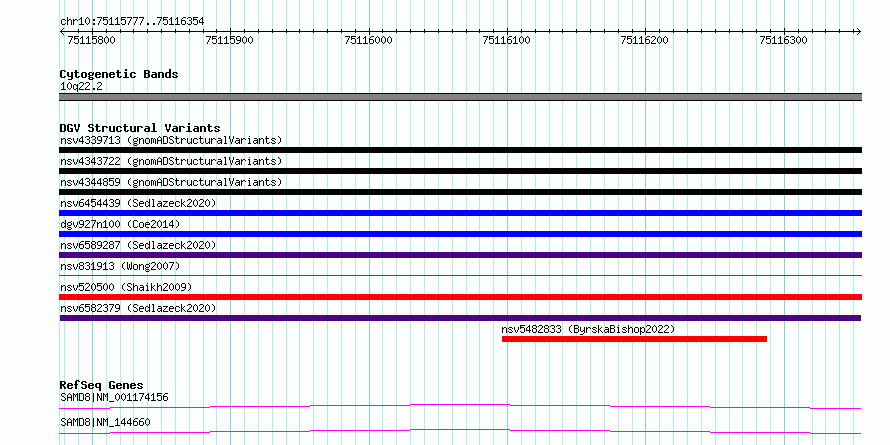Click the blue bar for nsv6454439
The width and height of the screenshot is (890, 445).
click(460, 213)
